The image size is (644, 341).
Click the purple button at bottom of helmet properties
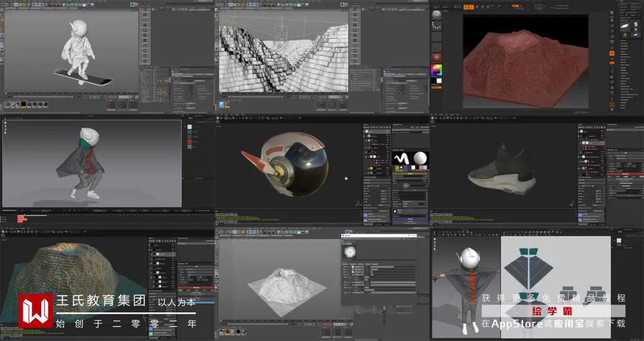[410, 219]
